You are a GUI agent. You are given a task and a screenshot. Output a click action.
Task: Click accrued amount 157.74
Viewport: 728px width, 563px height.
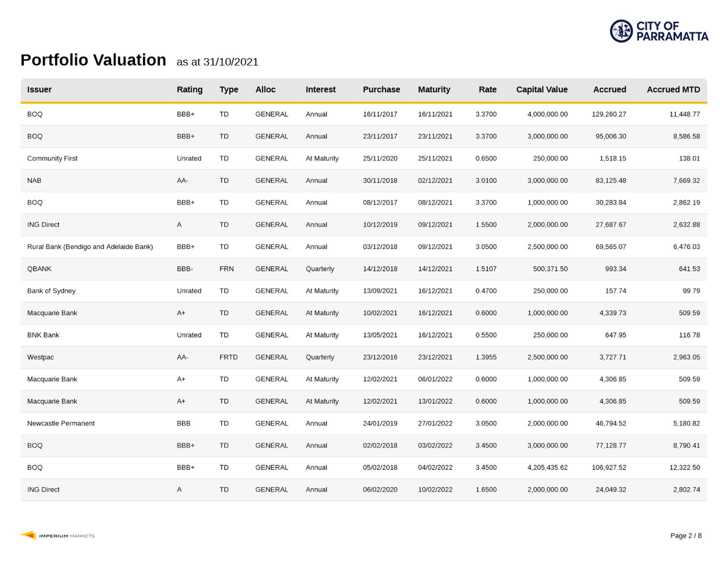[x=615, y=291]
